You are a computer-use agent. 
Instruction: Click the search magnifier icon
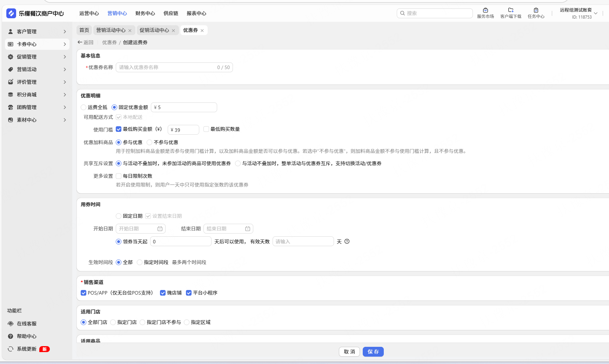coord(403,13)
